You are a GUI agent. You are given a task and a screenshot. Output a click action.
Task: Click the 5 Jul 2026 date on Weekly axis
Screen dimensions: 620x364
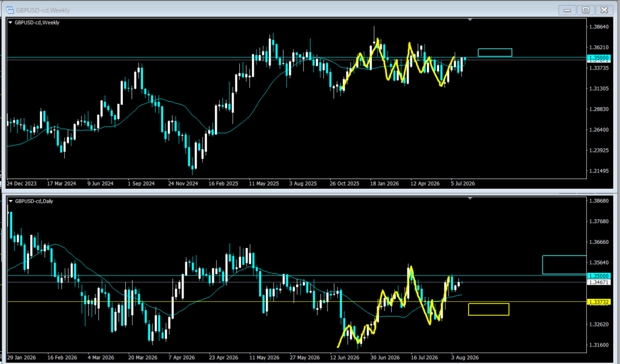[463, 184]
